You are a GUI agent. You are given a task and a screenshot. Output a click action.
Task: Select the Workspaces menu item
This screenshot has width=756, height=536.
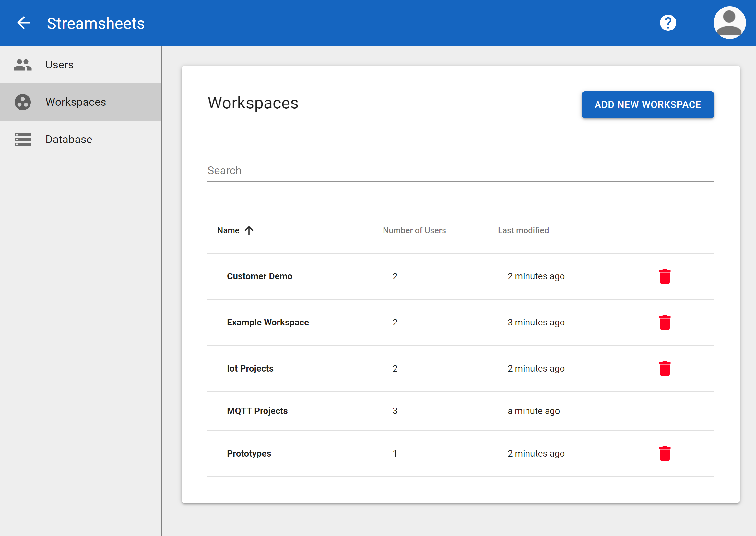pyautogui.click(x=81, y=102)
